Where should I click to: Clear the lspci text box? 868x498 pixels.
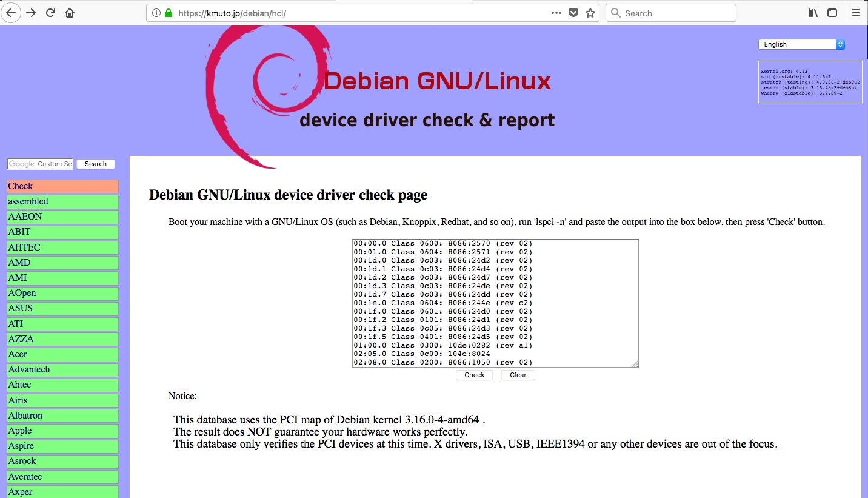(x=518, y=375)
